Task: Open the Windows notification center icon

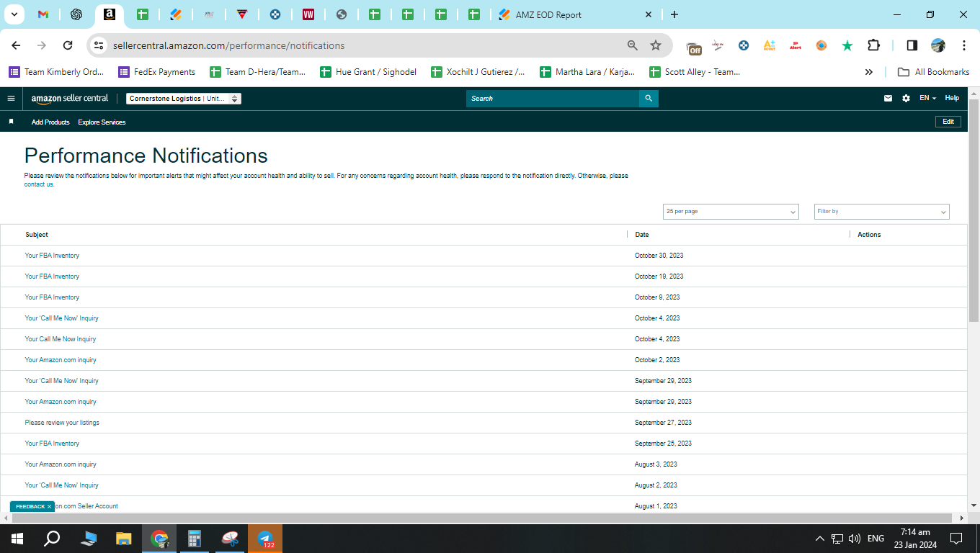Action: [956, 539]
